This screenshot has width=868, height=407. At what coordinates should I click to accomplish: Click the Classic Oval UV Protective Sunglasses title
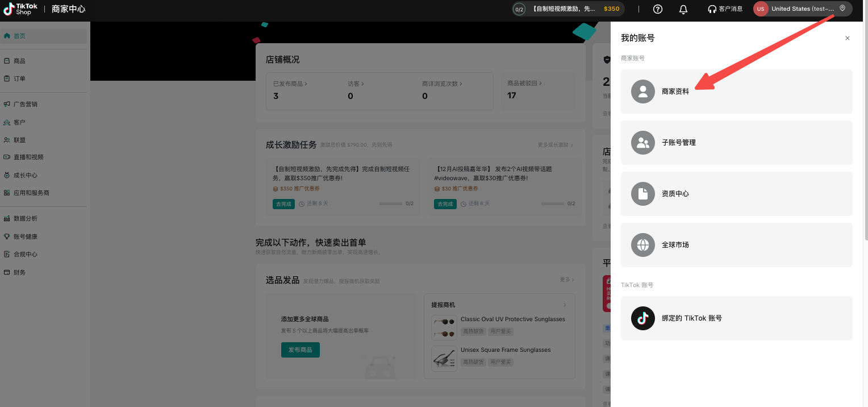tap(513, 319)
